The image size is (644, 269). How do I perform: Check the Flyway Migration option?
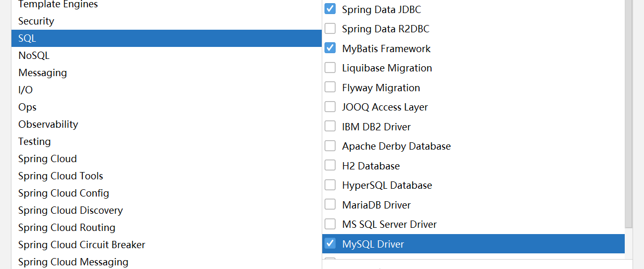click(330, 87)
